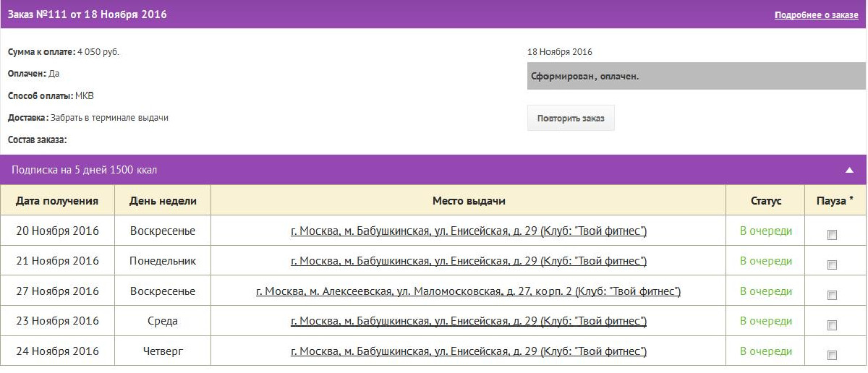Image resolution: width=868 pixels, height=373 pixels.
Task: Tick the pause checkbox for 20 Ноября 2016
Action: click(x=832, y=235)
